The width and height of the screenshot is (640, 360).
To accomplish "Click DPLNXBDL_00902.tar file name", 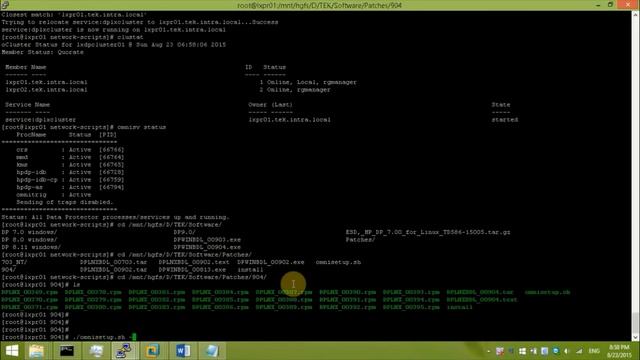I will tap(113, 269).
